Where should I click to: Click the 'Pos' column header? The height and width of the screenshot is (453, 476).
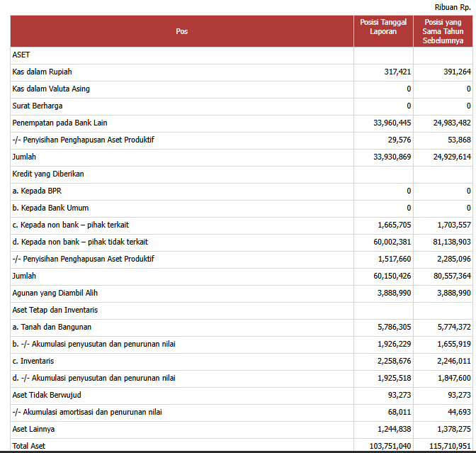pyautogui.click(x=182, y=32)
